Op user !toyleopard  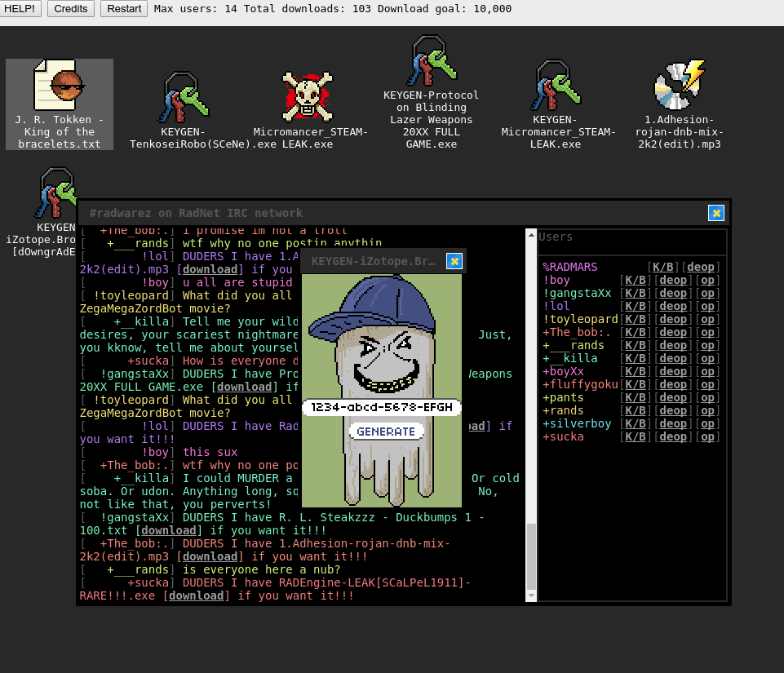point(707,319)
